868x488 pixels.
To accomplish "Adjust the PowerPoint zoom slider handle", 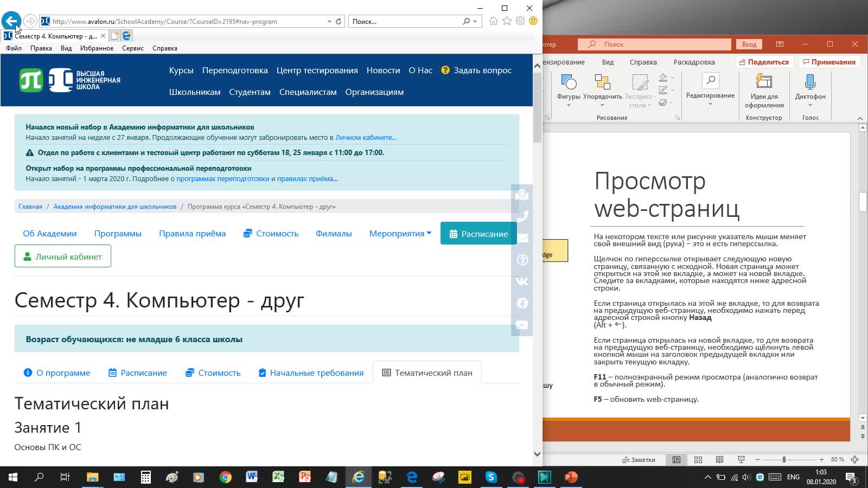I will (784, 460).
